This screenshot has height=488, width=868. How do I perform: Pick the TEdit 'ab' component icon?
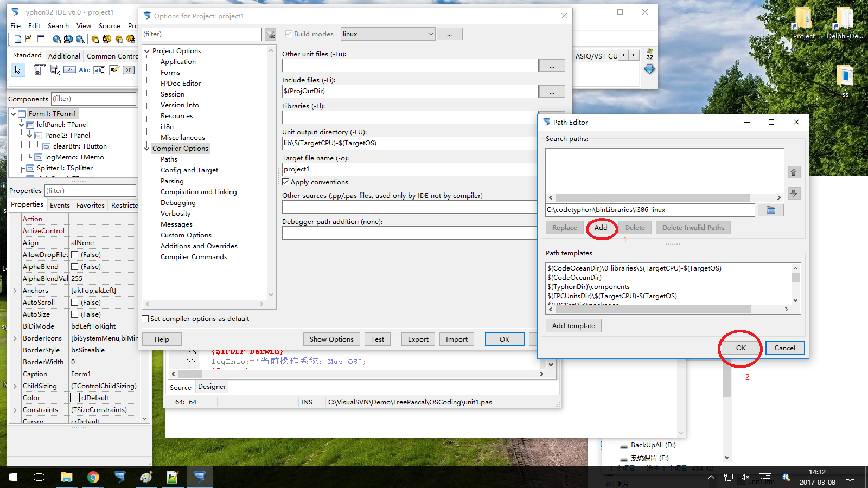click(x=99, y=70)
